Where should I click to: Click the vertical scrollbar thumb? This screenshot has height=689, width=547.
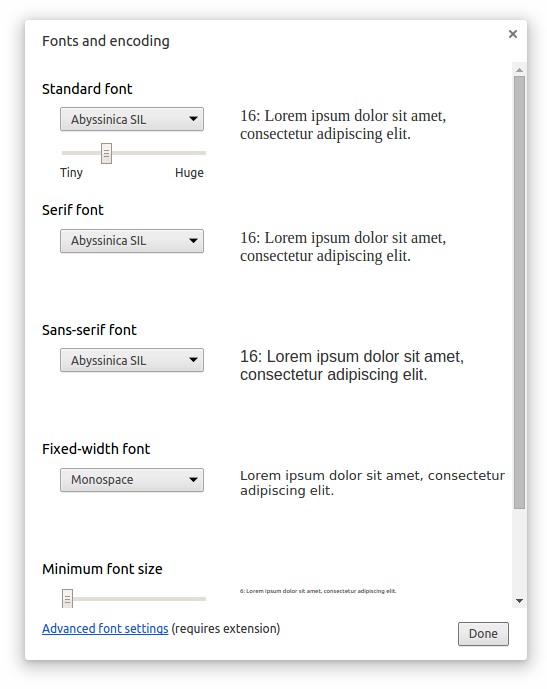pos(519,292)
